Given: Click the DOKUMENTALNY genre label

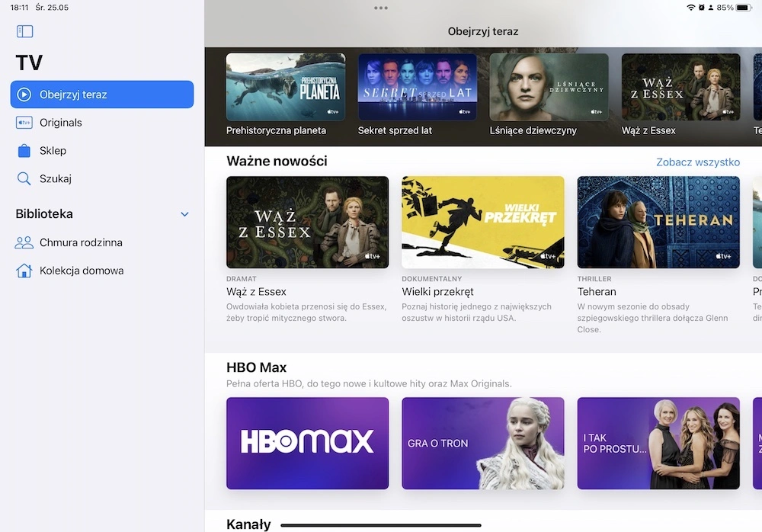Looking at the screenshot, I should click(431, 279).
